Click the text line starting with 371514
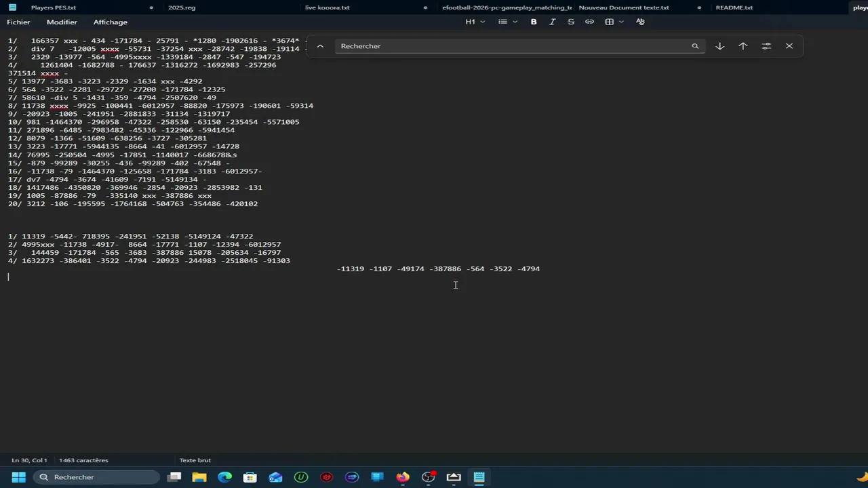868x488 pixels. 38,73
